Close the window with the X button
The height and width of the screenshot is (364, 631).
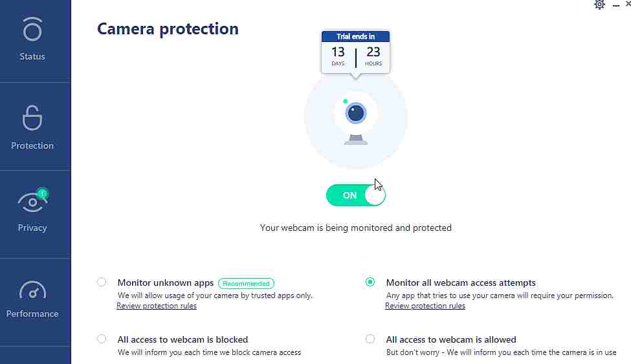628,4
